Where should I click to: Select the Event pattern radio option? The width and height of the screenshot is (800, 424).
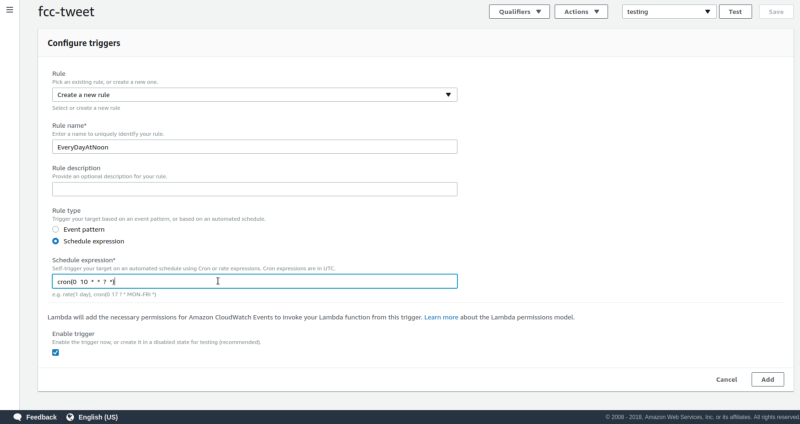[x=56, y=230]
